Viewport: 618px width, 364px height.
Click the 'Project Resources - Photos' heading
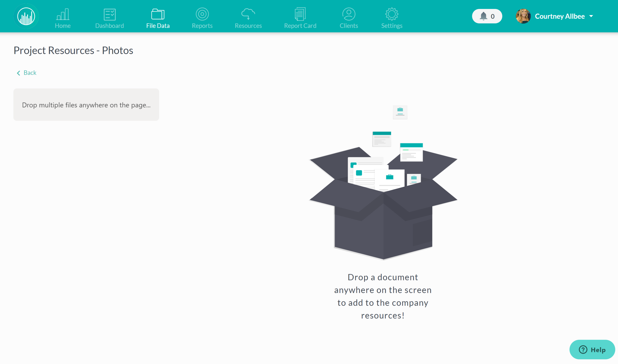point(73,50)
